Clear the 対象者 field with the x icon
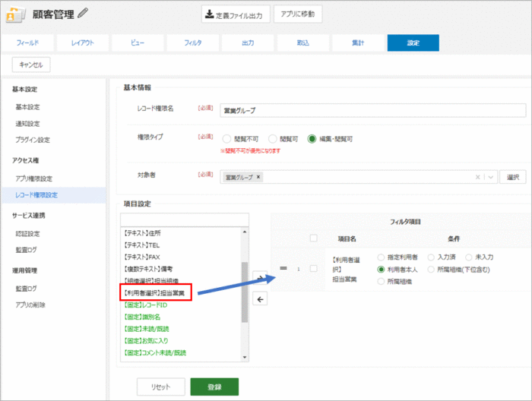 [478, 177]
